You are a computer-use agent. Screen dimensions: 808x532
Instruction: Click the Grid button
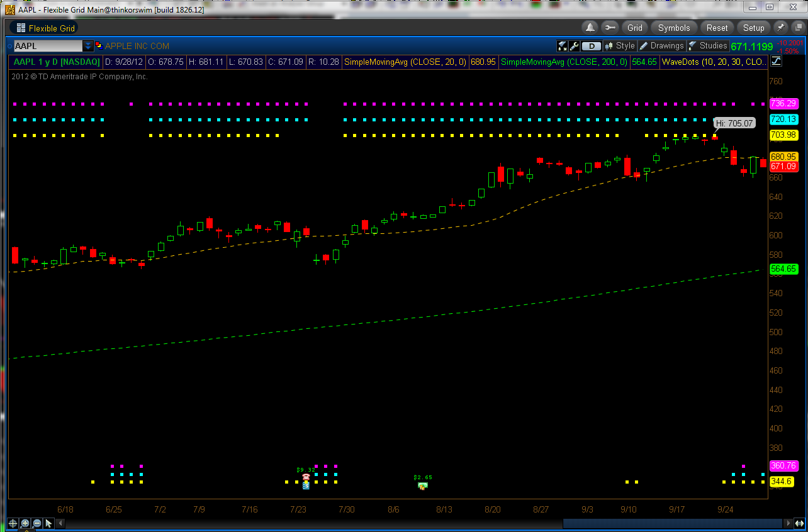tap(635, 28)
